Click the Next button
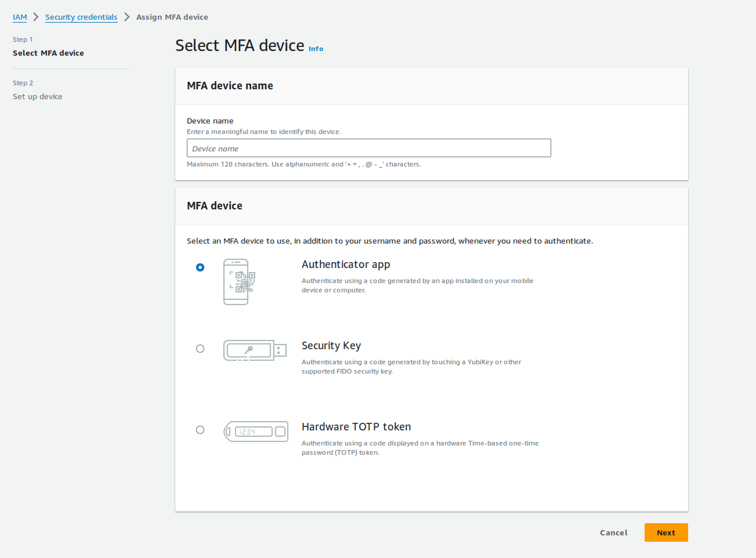The image size is (756, 558). (x=666, y=533)
